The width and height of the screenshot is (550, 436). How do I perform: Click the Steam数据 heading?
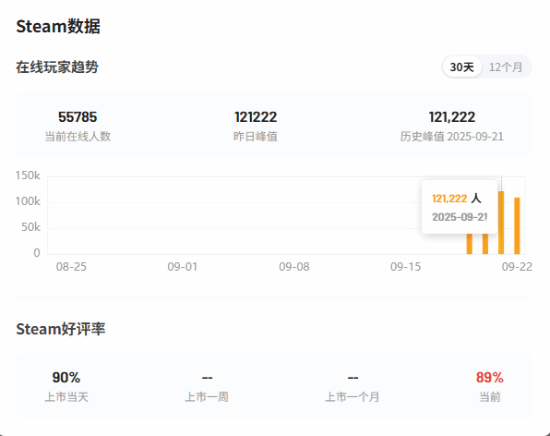[58, 26]
